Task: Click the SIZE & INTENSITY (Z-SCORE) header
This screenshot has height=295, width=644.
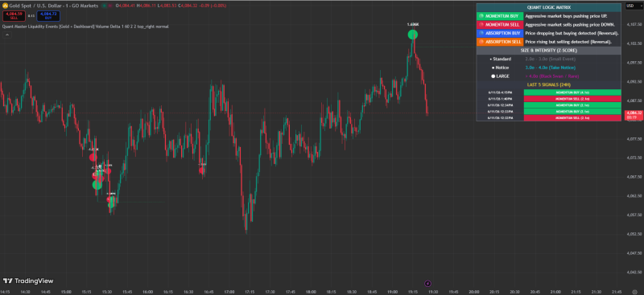Action: 549,51
